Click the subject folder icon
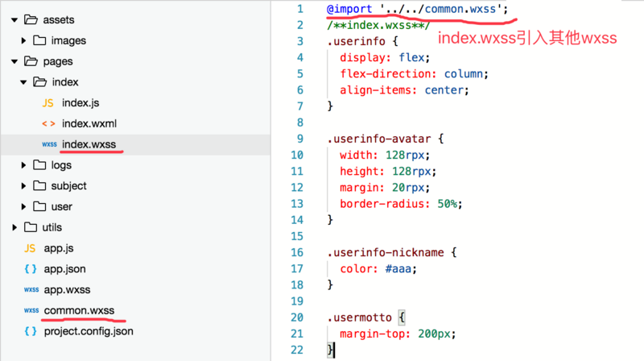This screenshot has width=644, height=361. (x=39, y=186)
